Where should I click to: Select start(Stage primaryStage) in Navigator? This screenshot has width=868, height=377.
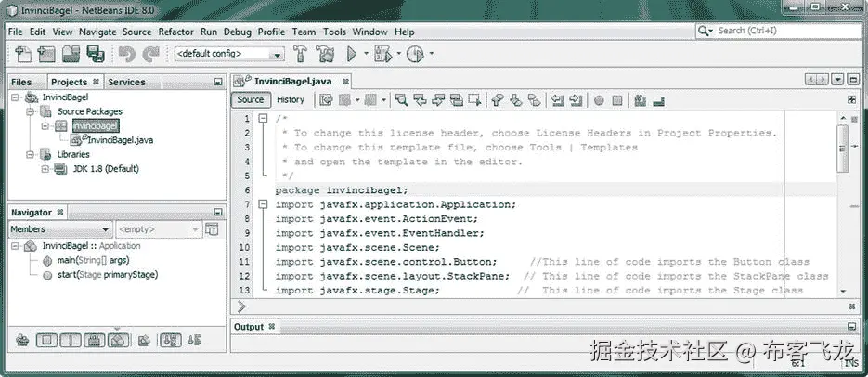point(108,275)
